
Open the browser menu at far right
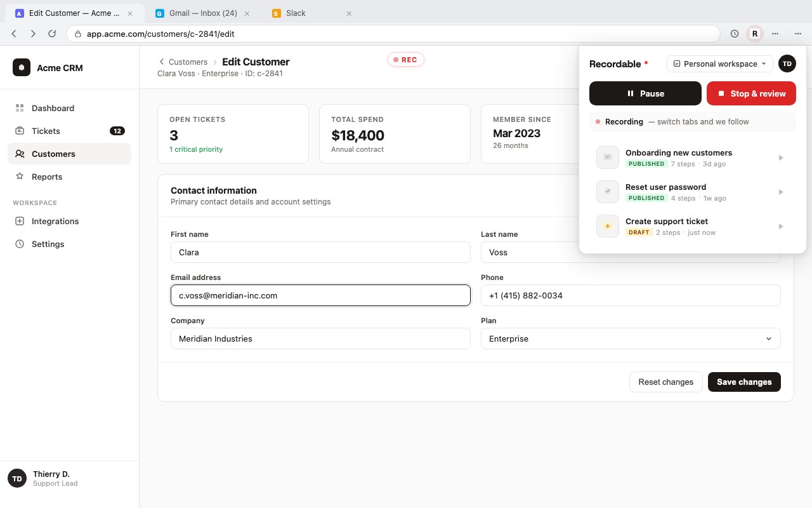coord(798,34)
